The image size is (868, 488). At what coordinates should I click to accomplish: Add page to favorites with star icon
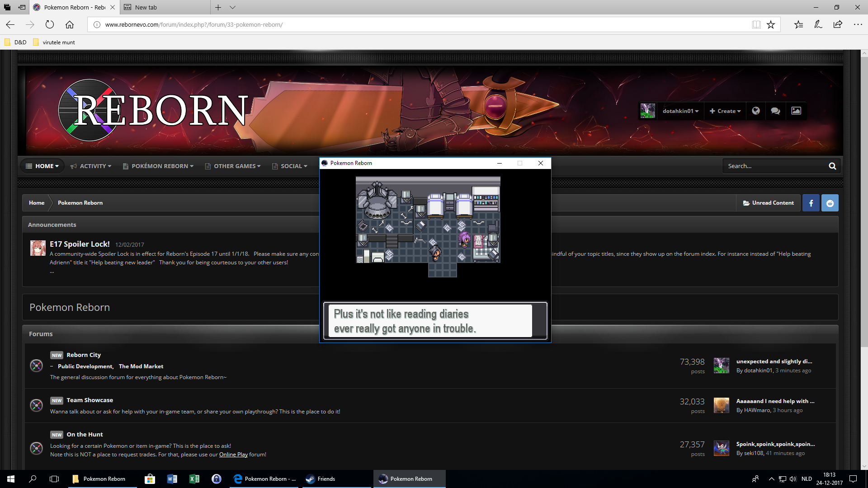[771, 24]
